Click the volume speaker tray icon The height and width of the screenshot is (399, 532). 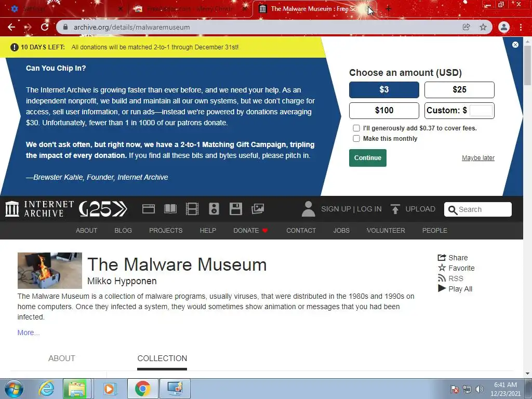480,389
